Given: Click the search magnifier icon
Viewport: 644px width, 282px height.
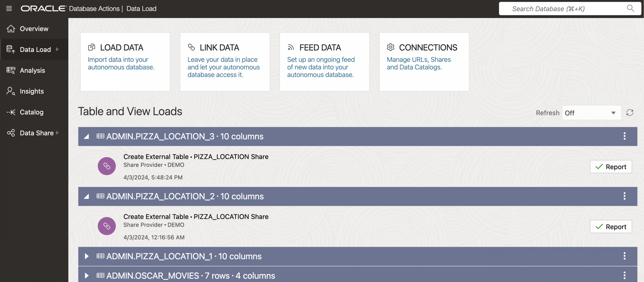Looking at the screenshot, I should (x=630, y=8).
